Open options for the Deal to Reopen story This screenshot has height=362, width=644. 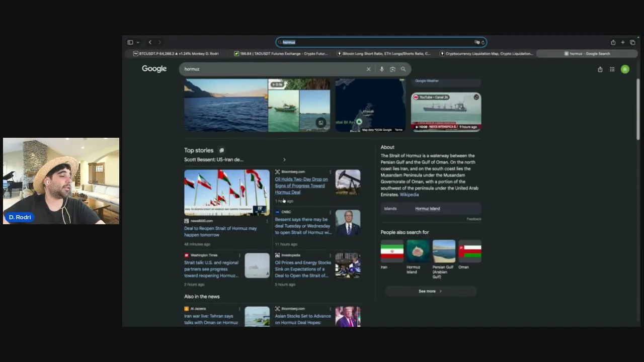[x=267, y=221]
